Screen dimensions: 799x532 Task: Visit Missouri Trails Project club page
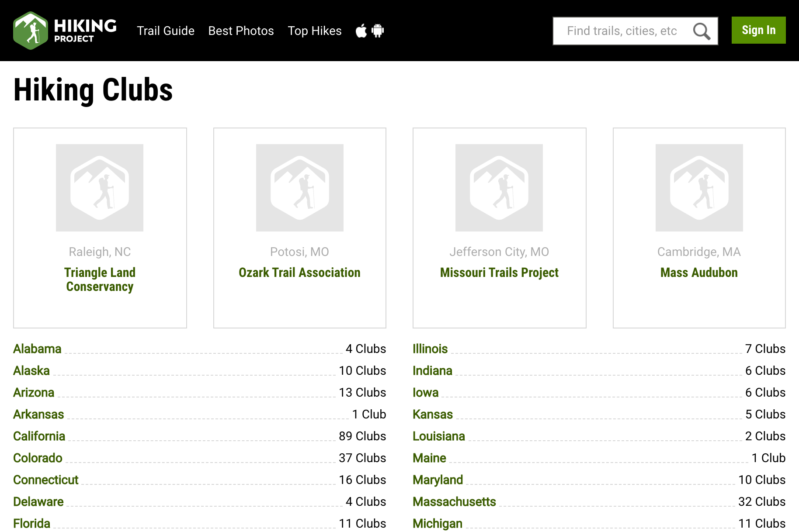tap(499, 273)
